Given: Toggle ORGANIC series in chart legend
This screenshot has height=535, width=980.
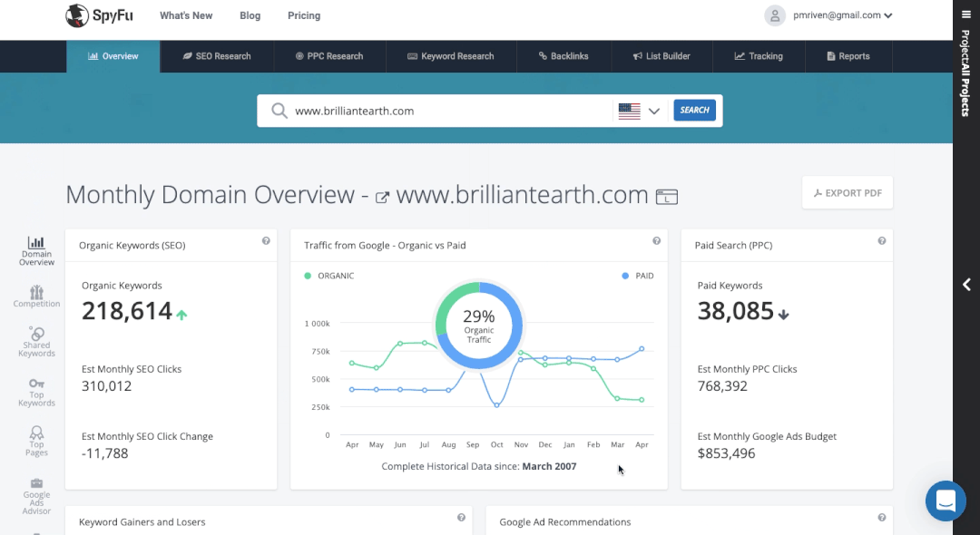Looking at the screenshot, I should [x=330, y=276].
